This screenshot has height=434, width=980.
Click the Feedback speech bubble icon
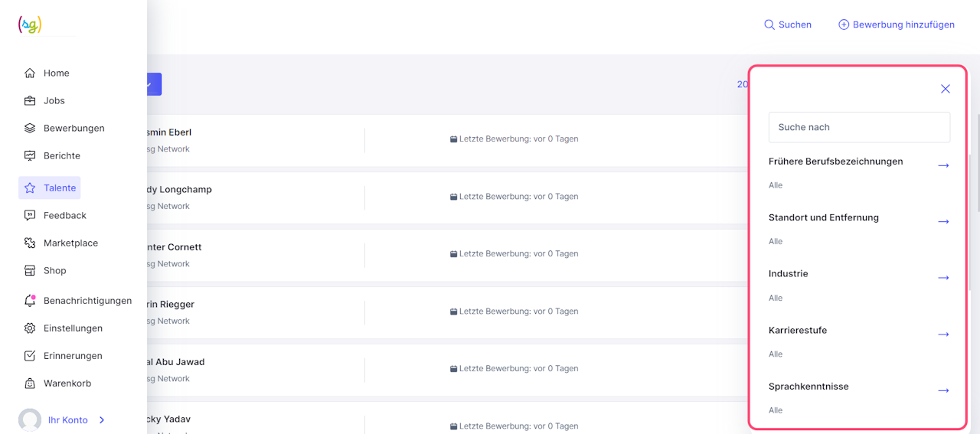(30, 216)
